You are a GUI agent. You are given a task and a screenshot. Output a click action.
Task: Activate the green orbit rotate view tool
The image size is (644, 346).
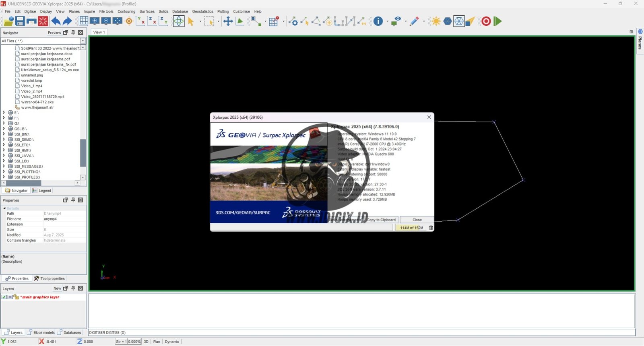(x=179, y=21)
